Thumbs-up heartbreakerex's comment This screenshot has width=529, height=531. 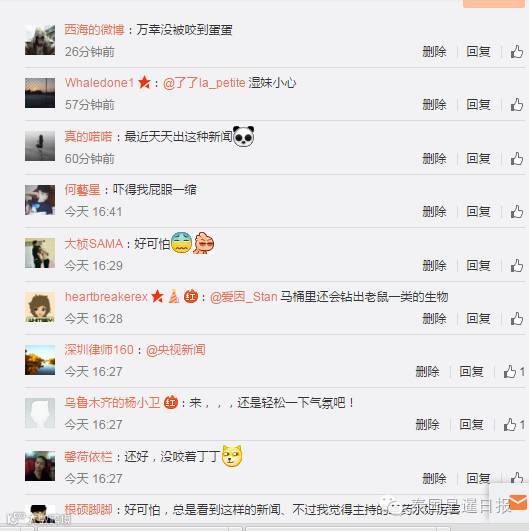tap(516, 319)
